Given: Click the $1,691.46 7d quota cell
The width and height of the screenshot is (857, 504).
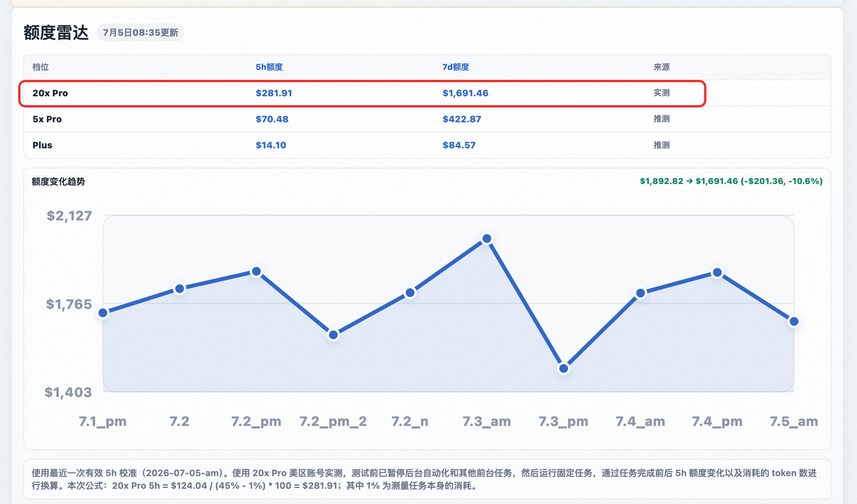Looking at the screenshot, I should [x=465, y=93].
